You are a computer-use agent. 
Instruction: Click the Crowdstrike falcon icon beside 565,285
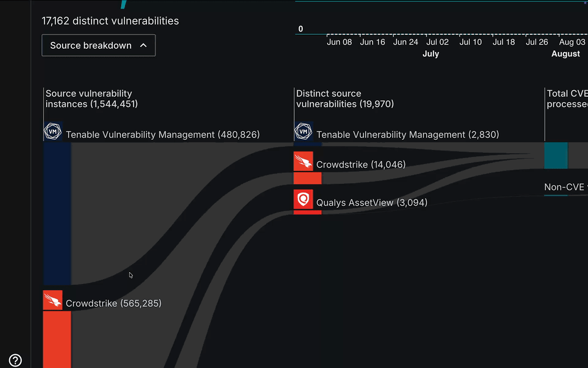pos(52,300)
